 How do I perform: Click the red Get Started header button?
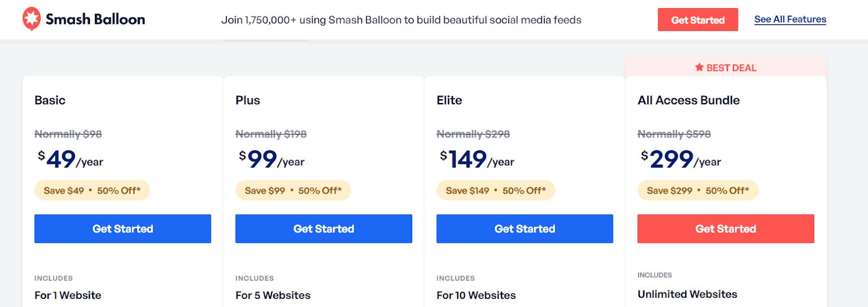click(x=698, y=20)
